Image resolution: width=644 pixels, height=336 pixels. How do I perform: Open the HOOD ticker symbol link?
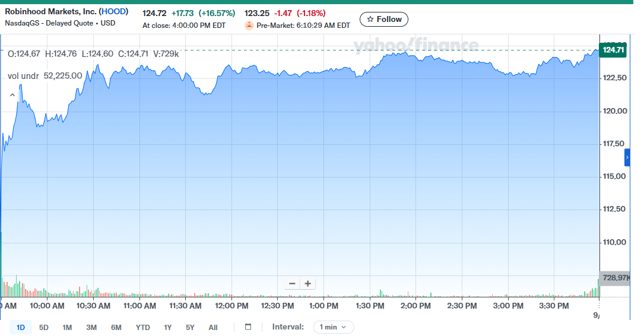click(x=113, y=11)
